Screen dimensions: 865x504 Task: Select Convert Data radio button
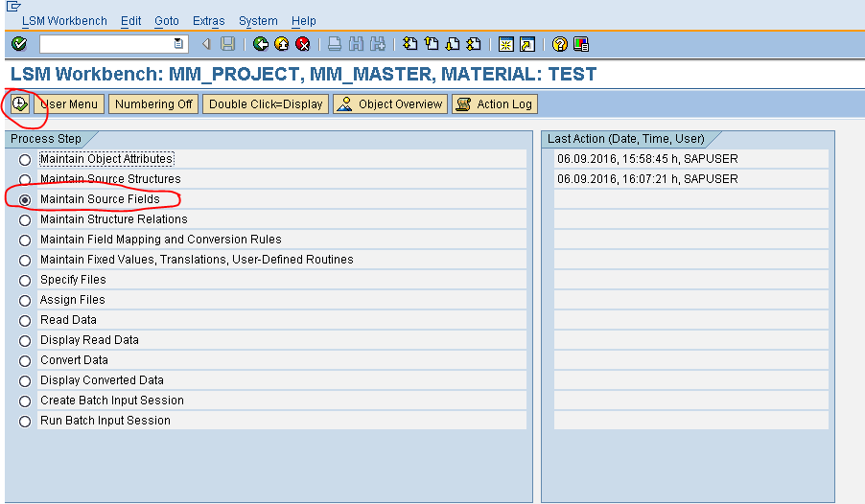25,361
